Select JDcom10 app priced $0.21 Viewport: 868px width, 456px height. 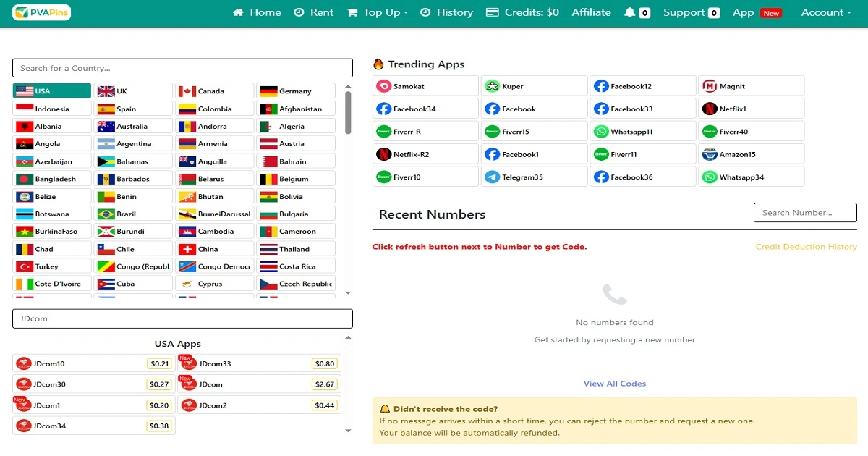point(94,364)
